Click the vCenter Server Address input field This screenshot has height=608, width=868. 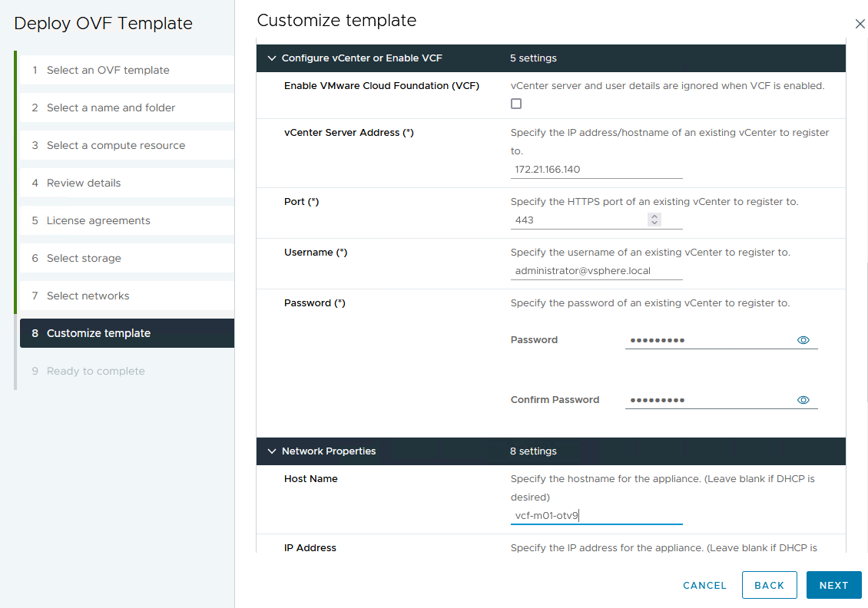click(x=596, y=170)
